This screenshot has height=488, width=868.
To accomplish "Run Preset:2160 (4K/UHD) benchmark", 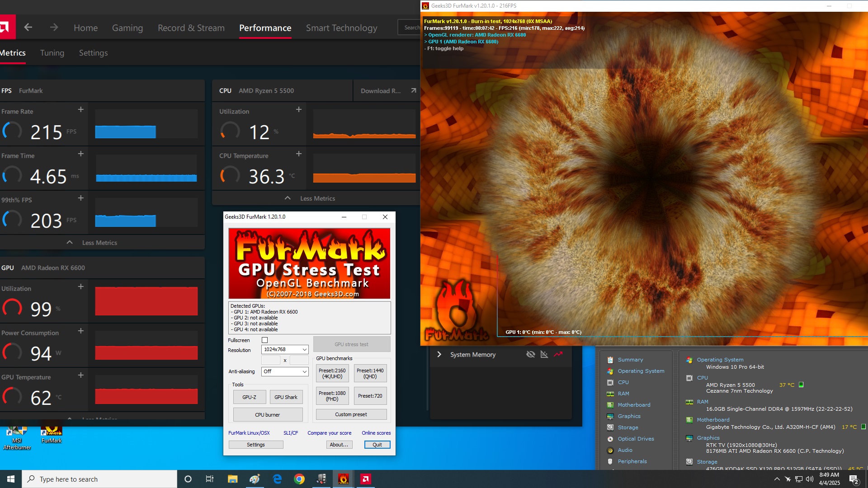I will point(332,373).
